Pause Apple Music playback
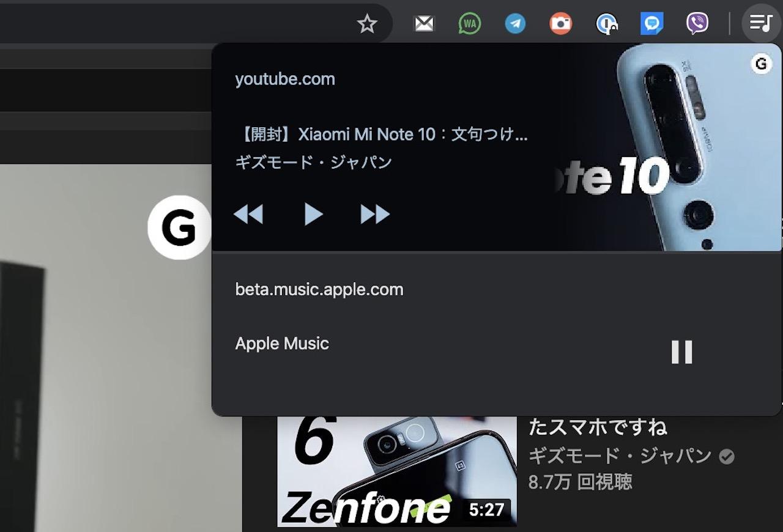The width and height of the screenshot is (783, 532). click(681, 352)
